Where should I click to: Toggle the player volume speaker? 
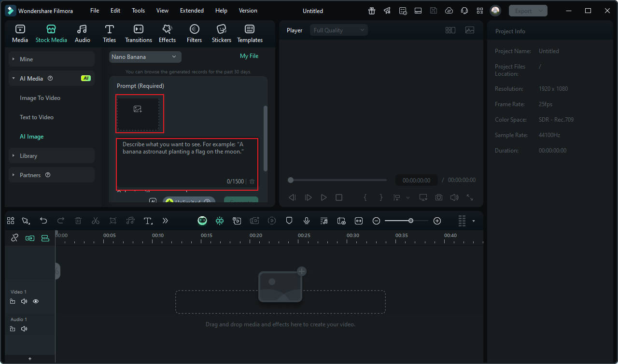pos(454,197)
